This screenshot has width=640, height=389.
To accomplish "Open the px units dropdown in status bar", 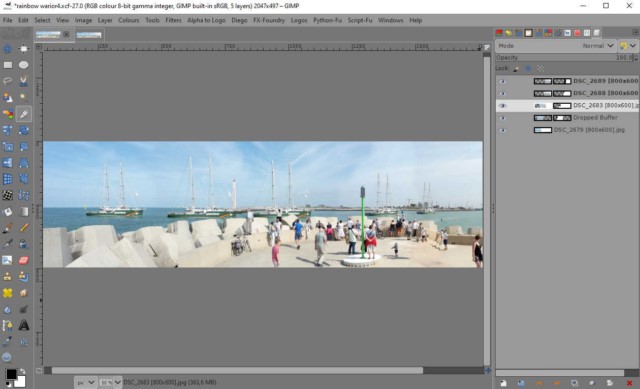I will pos(86,382).
